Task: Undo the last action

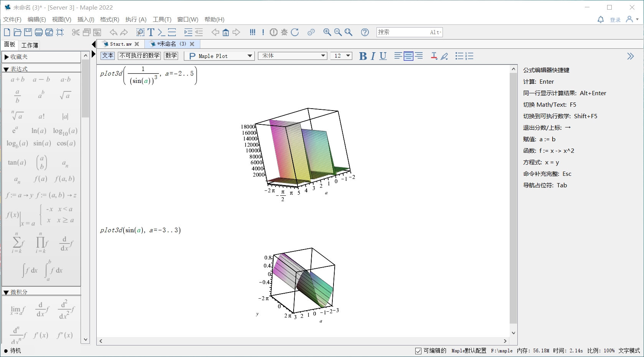Action: 113,32
